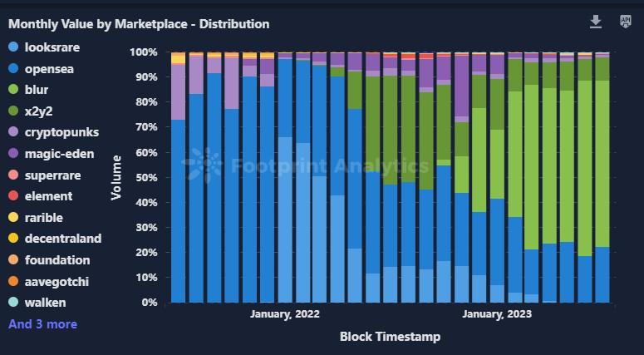Expand legend with 'And 3 more'

pos(42,324)
